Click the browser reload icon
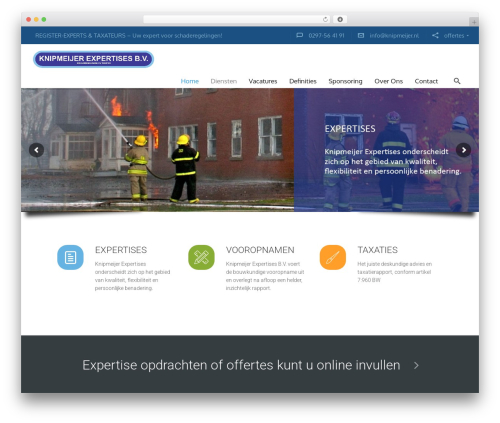The image size is (500, 423). click(x=325, y=20)
